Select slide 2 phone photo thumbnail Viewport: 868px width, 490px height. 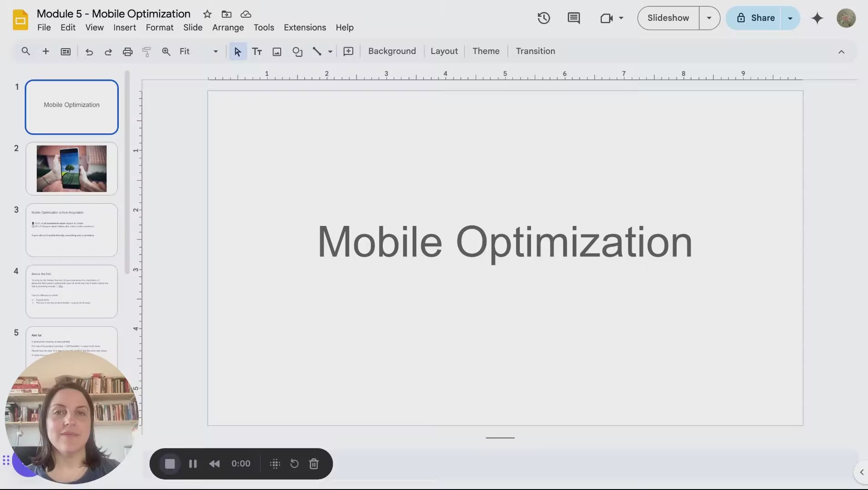coord(72,169)
